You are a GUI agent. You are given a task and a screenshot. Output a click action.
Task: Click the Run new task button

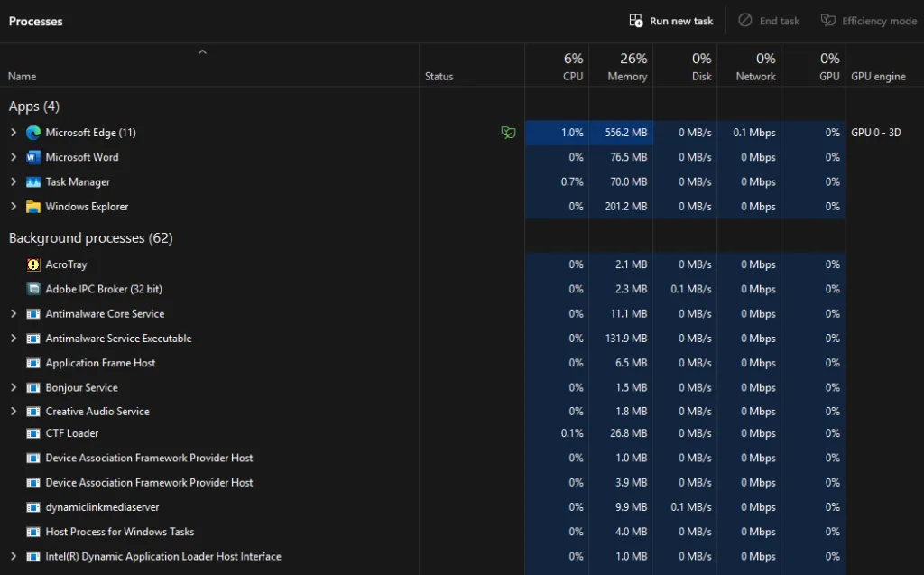[670, 20]
